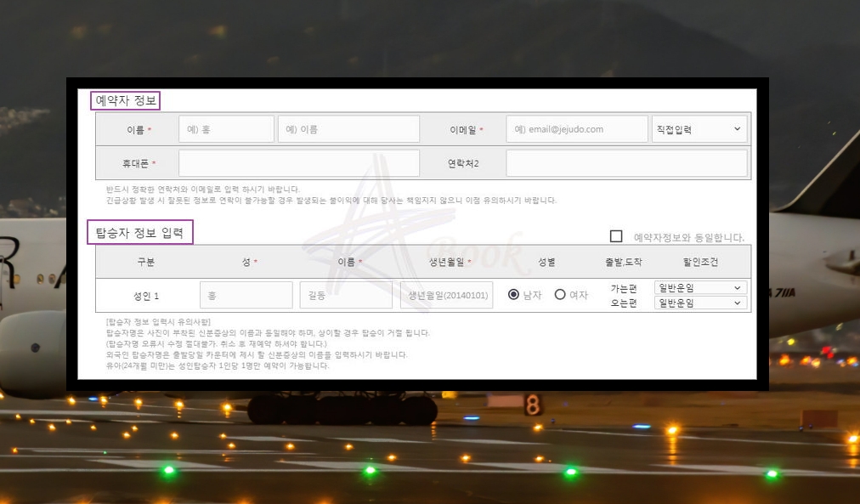Click passenger surname field for 성인 1
This screenshot has height=504, width=860.
[x=246, y=296]
